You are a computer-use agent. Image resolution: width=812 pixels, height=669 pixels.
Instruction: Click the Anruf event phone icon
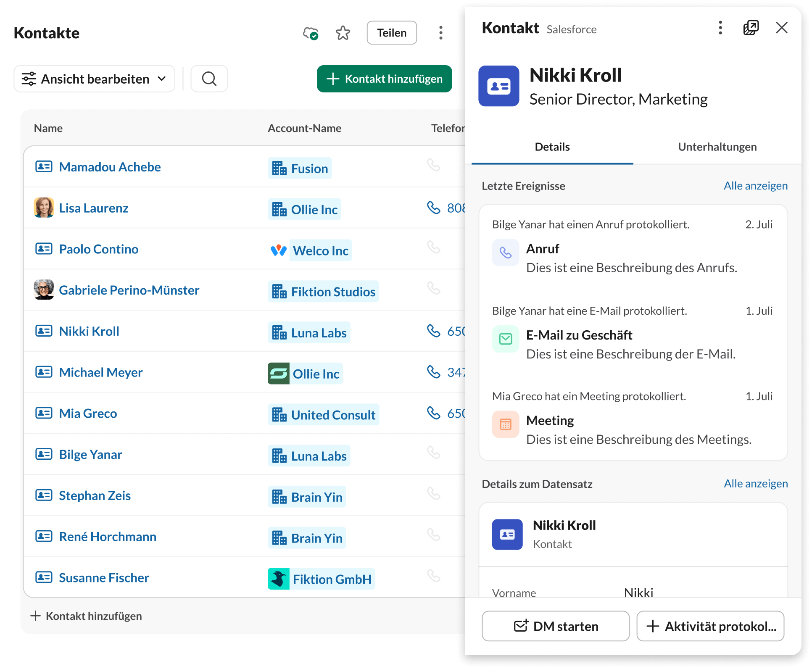(x=505, y=253)
